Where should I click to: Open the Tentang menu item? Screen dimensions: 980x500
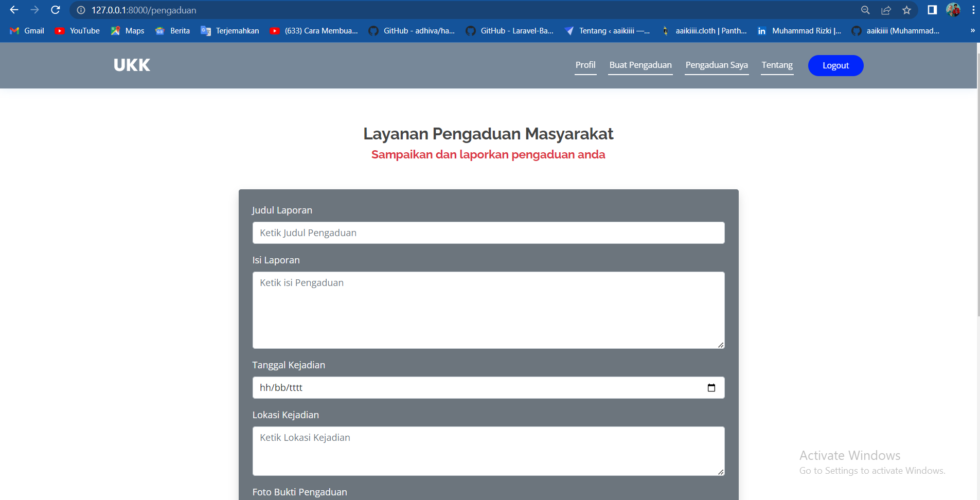click(777, 65)
